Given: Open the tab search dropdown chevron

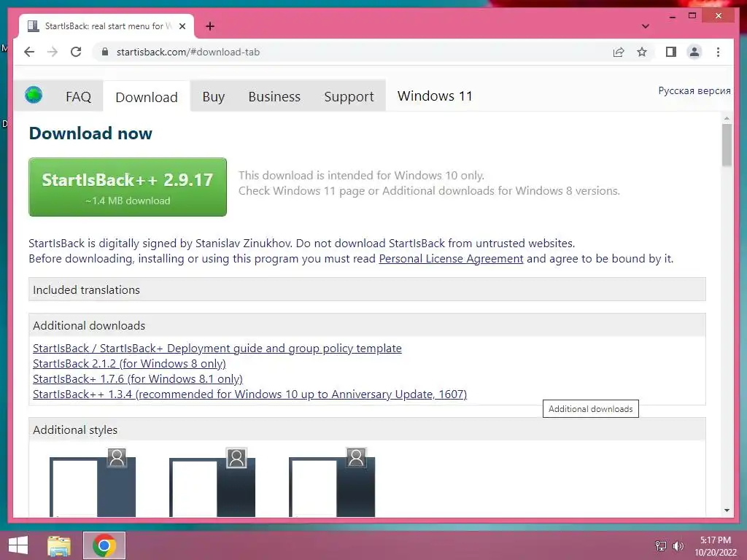Looking at the screenshot, I should tap(645, 26).
